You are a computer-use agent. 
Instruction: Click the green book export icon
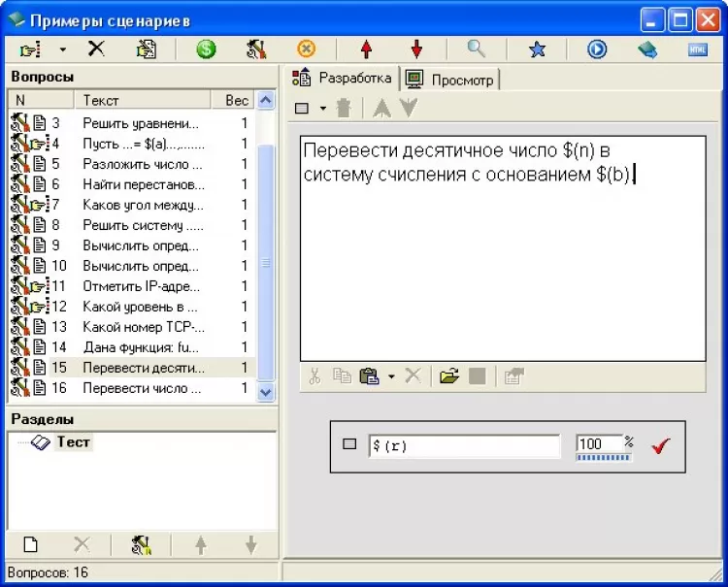click(x=647, y=49)
